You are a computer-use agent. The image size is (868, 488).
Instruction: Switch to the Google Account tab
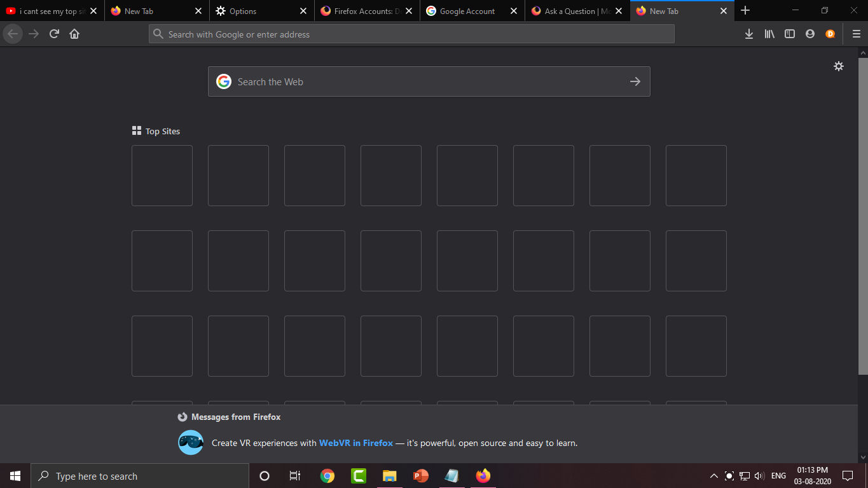466,11
